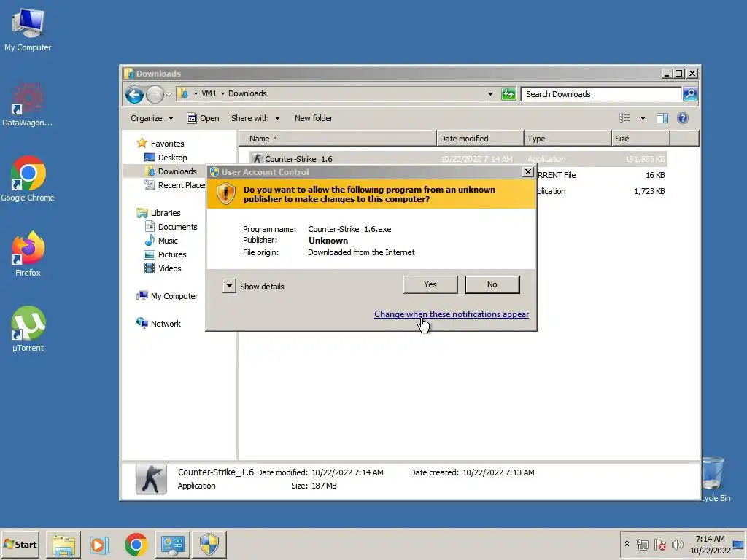Close the User Account Control dialog

[527, 172]
